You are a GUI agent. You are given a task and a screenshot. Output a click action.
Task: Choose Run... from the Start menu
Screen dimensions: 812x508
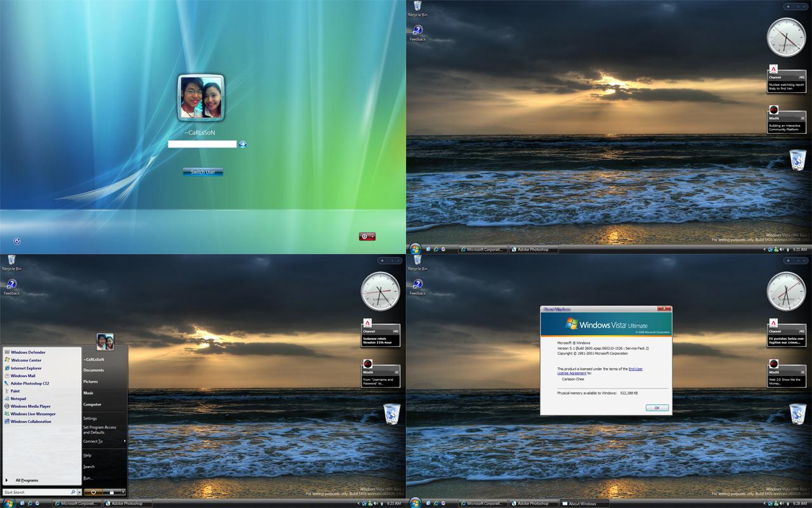click(88, 478)
